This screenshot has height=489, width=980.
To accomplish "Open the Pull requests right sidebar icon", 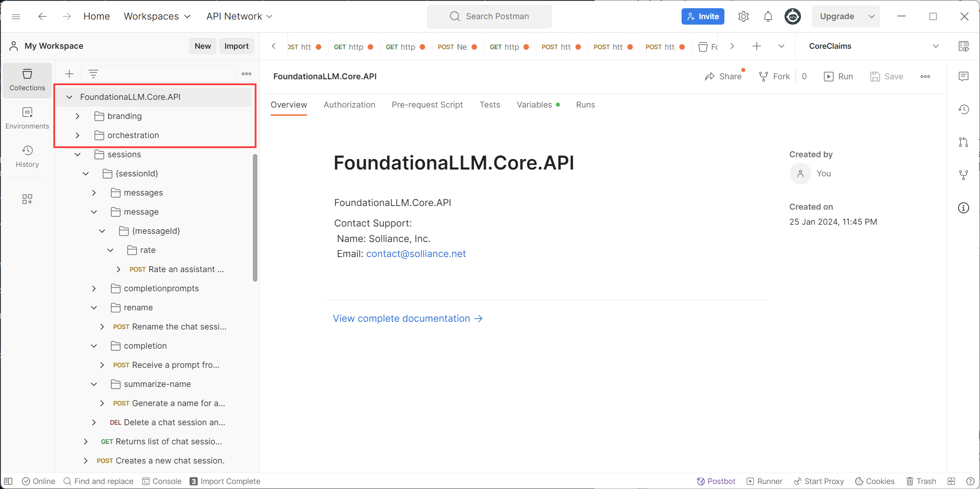I will [x=964, y=142].
